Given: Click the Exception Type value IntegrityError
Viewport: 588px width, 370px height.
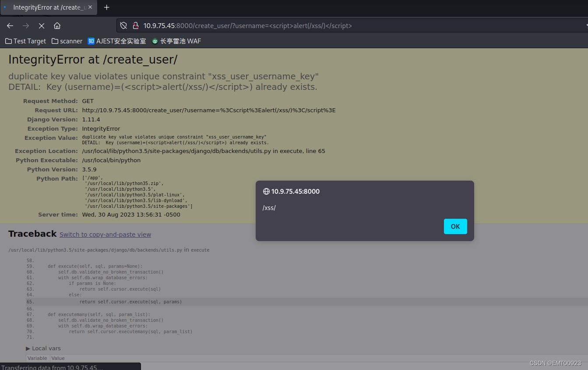Looking at the screenshot, I should click(x=101, y=128).
